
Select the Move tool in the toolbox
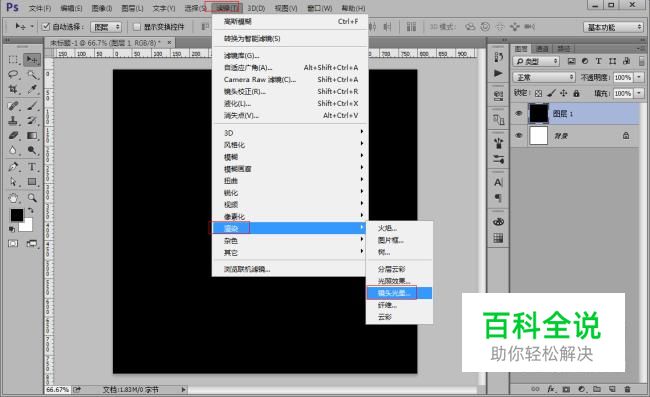[32, 60]
